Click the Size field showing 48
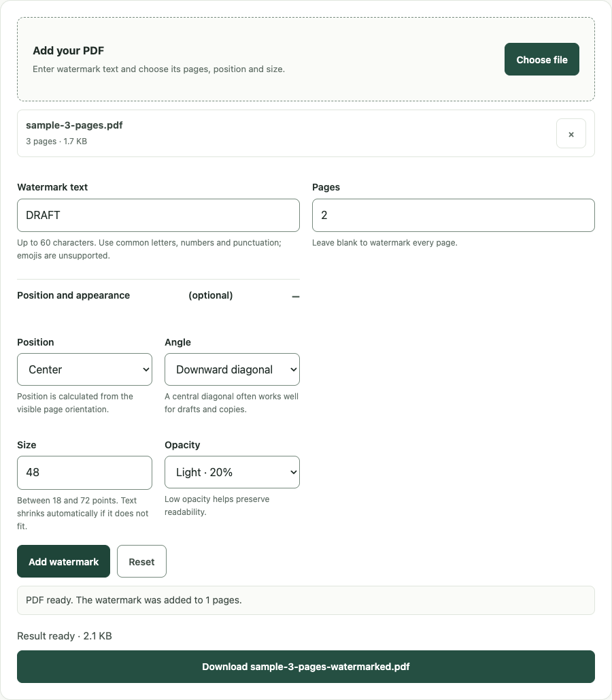Screen dimensions: 612x700 [85, 473]
